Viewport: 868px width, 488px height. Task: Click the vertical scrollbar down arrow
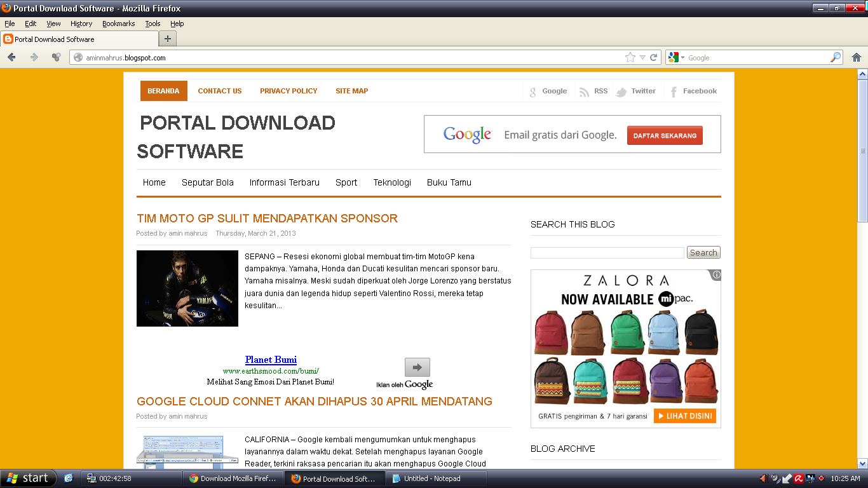862,464
